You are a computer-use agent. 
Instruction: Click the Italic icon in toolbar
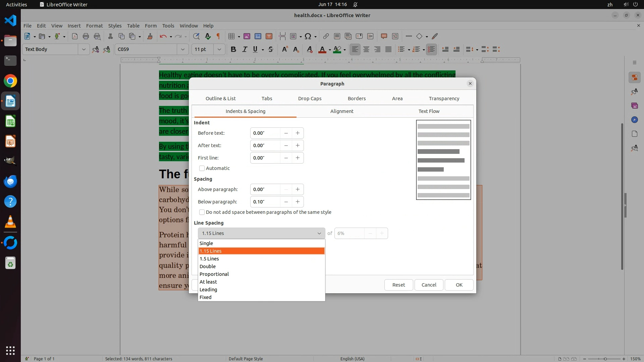tap(245, 49)
